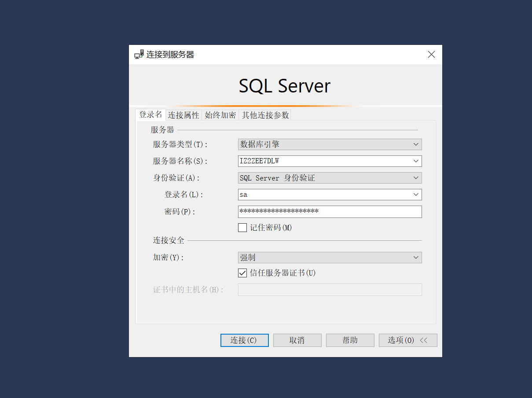The image size is (532, 398).
Task: Switch to the 连接属性 tab
Action: coord(183,115)
